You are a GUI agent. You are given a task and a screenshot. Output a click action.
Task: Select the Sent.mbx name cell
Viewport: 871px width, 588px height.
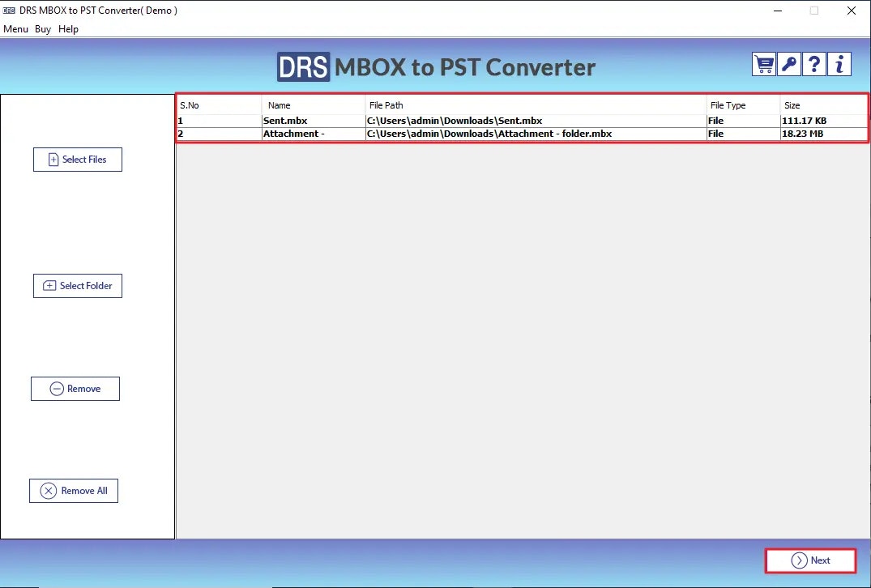[314, 121]
